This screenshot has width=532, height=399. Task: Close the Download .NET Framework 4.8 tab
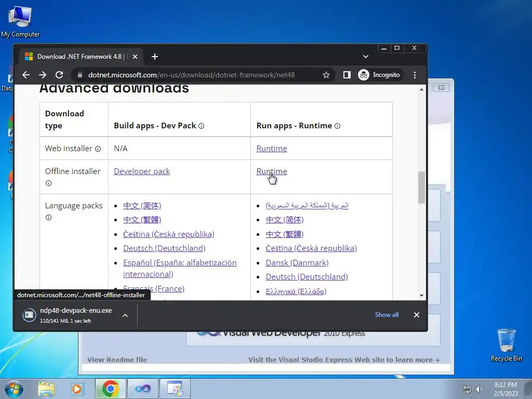[x=135, y=57]
